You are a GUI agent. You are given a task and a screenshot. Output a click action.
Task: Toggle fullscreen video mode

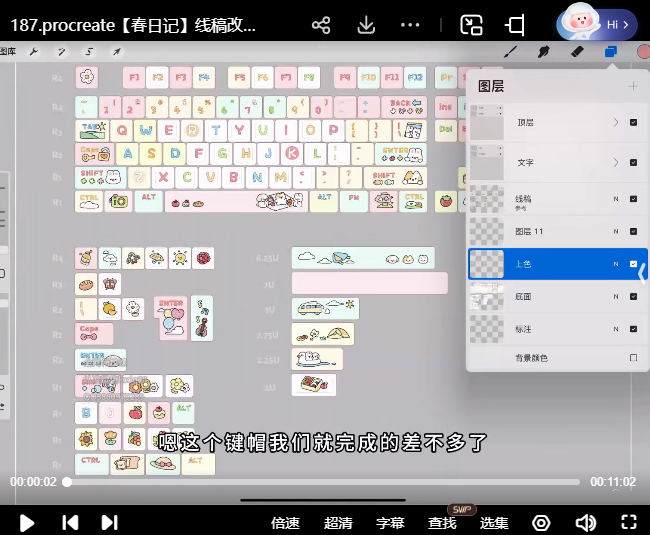pos(629,522)
